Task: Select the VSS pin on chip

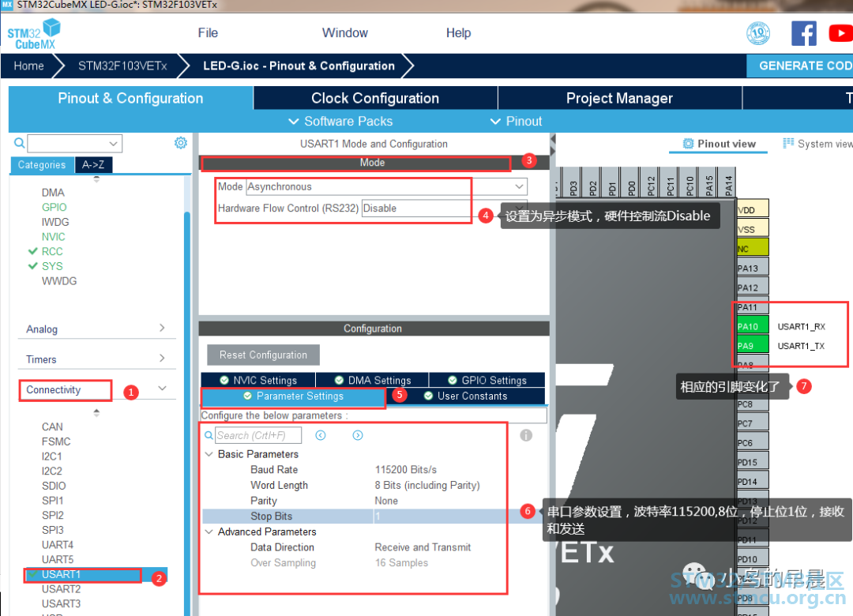Action: pyautogui.click(x=753, y=229)
